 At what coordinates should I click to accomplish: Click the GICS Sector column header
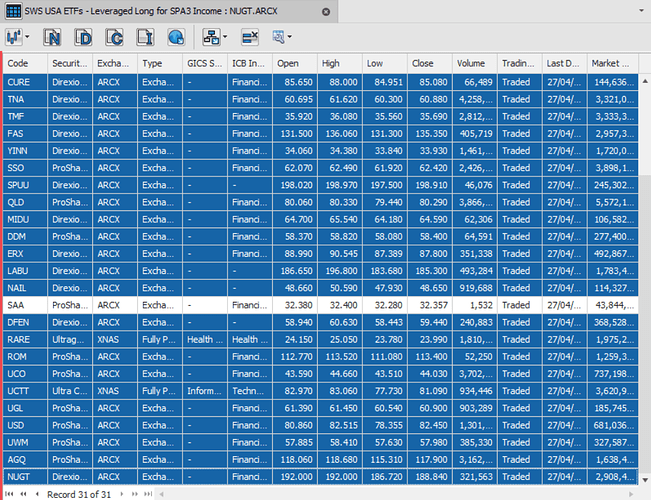point(205,64)
